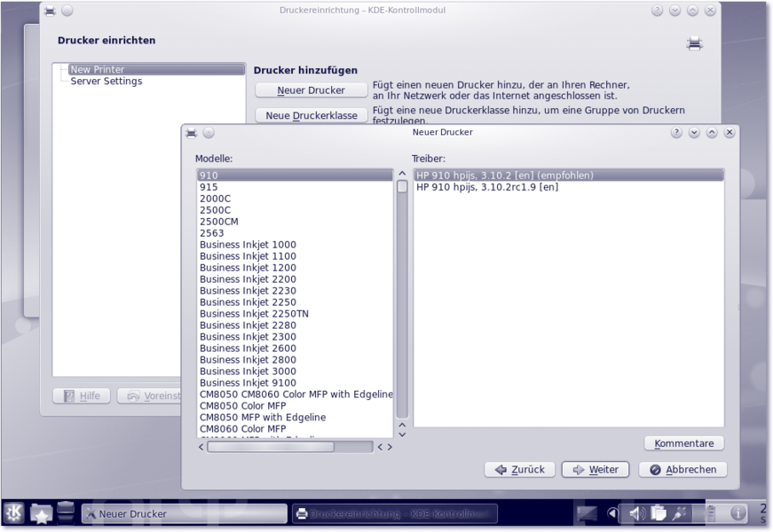
Task: Click the system tray expand arrow
Action: pos(612,513)
